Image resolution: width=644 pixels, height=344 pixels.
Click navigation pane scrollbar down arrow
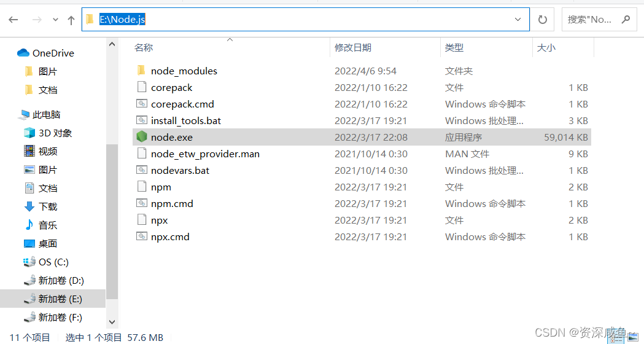112,322
